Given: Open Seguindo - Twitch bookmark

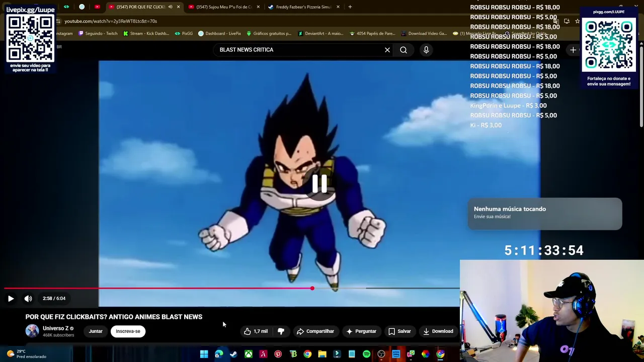Looking at the screenshot, I should tap(98, 34).
